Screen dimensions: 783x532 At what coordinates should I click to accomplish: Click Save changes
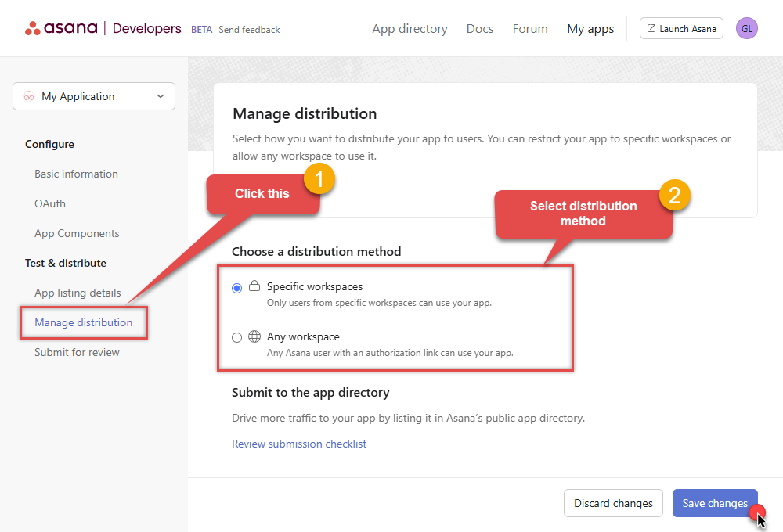[715, 503]
